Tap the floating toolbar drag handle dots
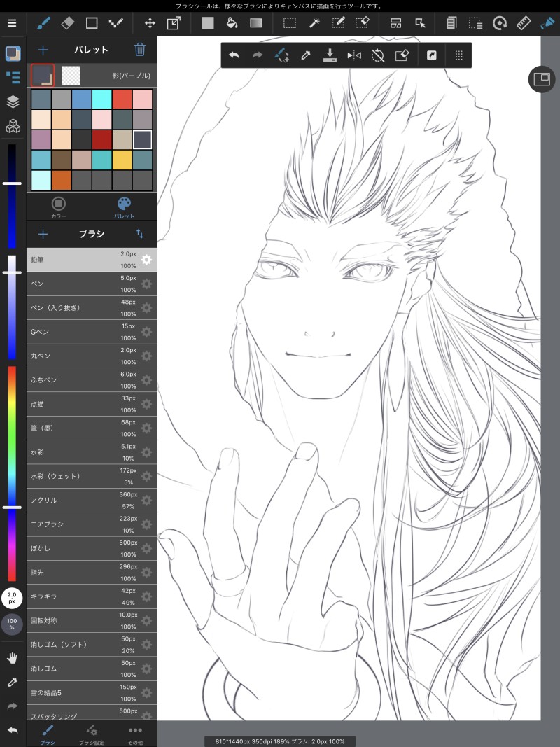Screen dimensions: 560x747 pos(459,55)
